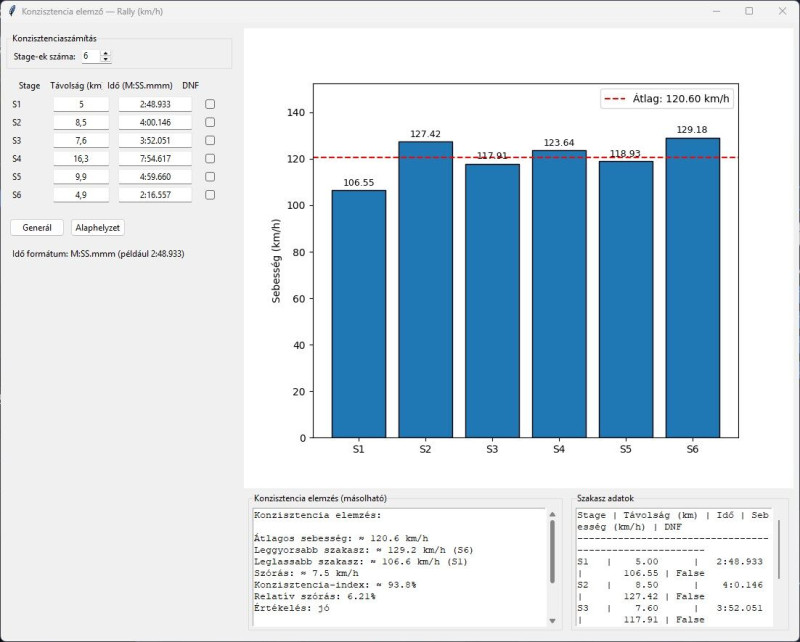Toggle DNF checkbox for stage S3

click(210, 140)
